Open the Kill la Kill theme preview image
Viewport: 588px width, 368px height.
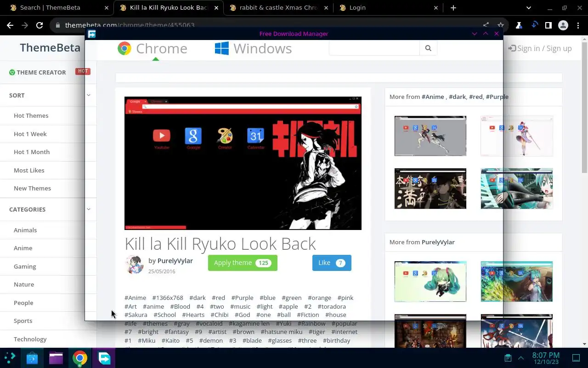pyautogui.click(x=243, y=163)
